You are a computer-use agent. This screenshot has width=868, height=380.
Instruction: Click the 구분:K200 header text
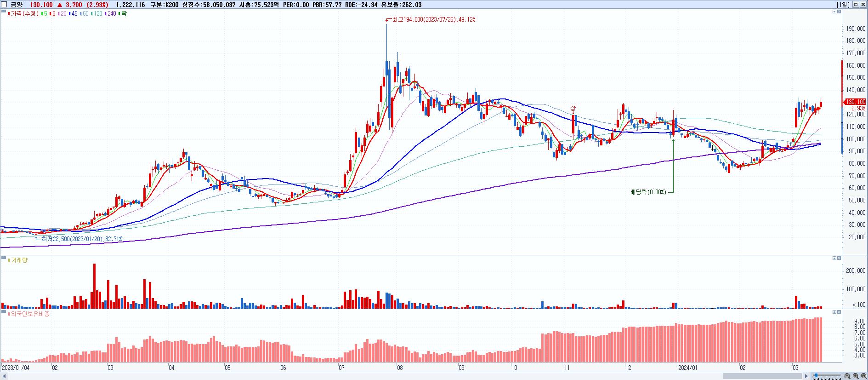tap(165, 5)
